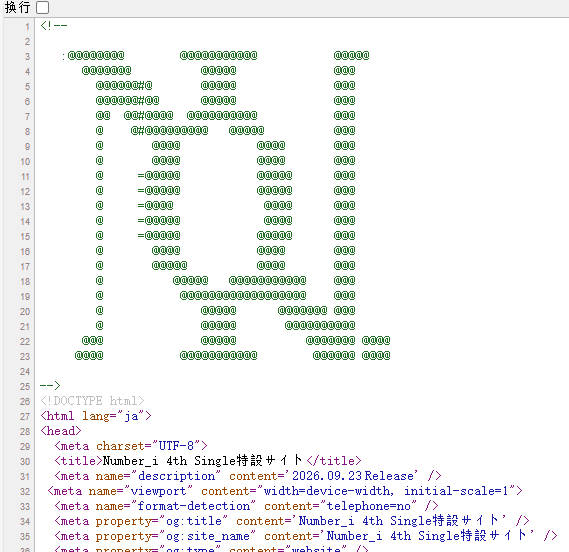This screenshot has height=552, width=569.
Task: Click the html lang="ja" tag
Action: tap(96, 416)
